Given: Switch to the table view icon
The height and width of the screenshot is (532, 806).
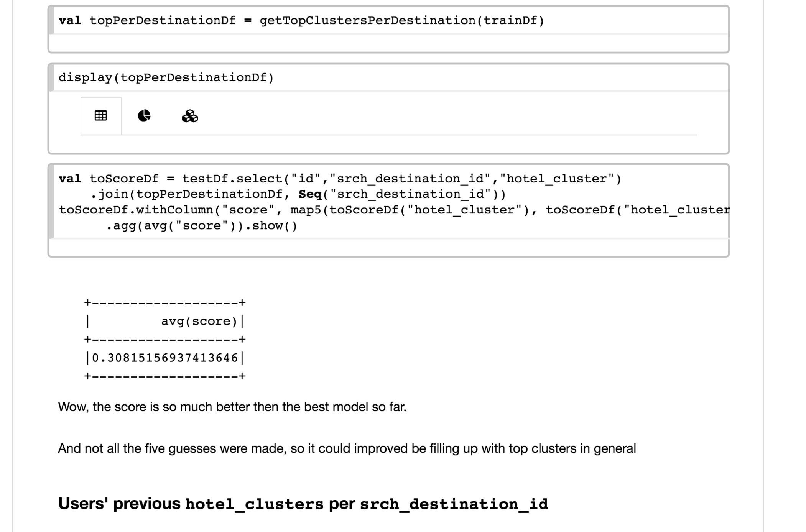Looking at the screenshot, I should [x=101, y=116].
